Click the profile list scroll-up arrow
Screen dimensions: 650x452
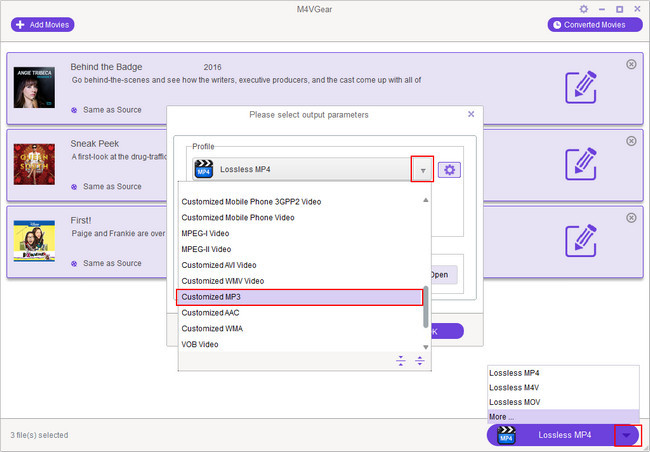tap(426, 200)
